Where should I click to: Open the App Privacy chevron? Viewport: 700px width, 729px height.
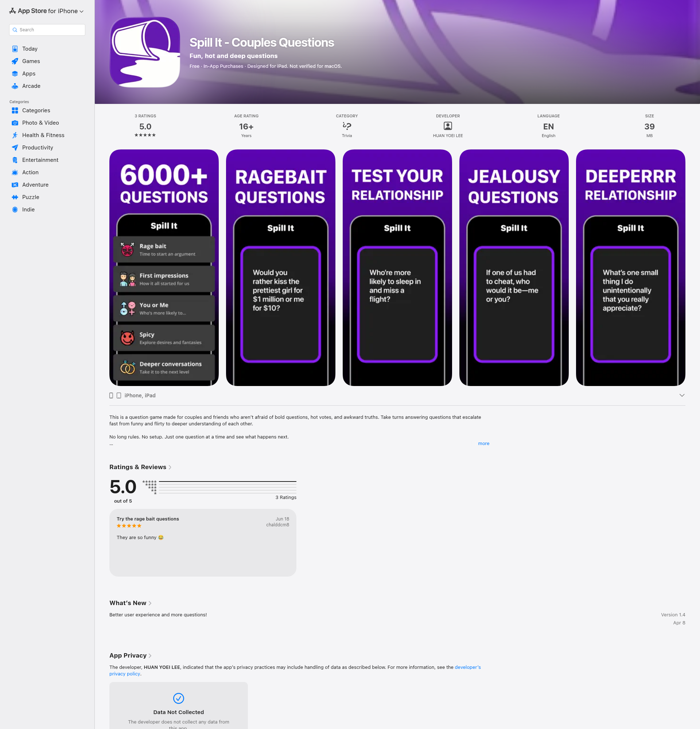pos(150,656)
